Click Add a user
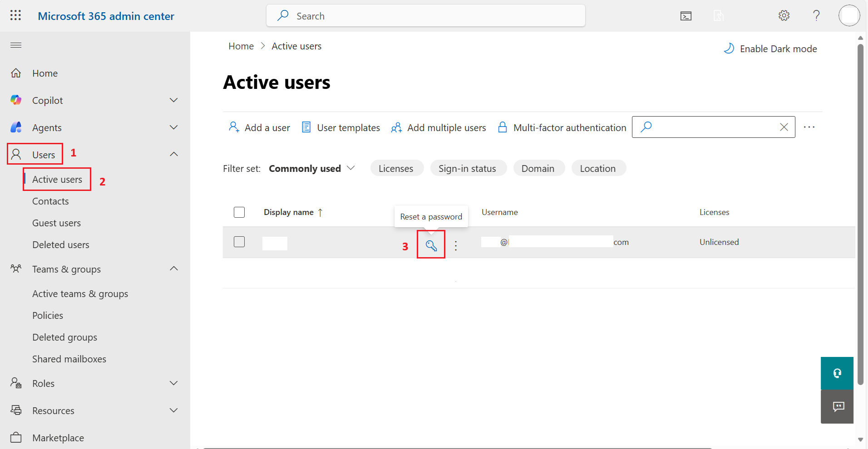Screen dimensions: 868x449 pyautogui.click(x=259, y=127)
